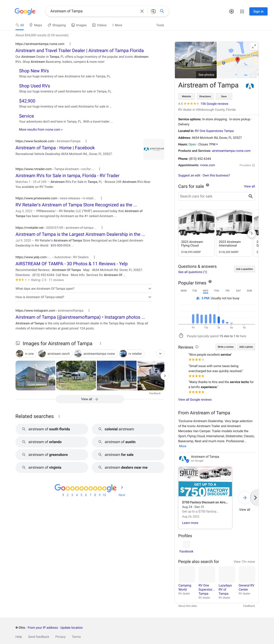Click 3p bar in popular times chart
274x644 pixels.
(x=219, y=320)
